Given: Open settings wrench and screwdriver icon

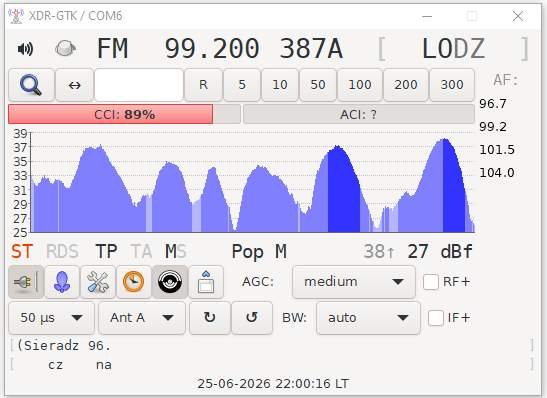Looking at the screenshot, I should coord(98,281).
